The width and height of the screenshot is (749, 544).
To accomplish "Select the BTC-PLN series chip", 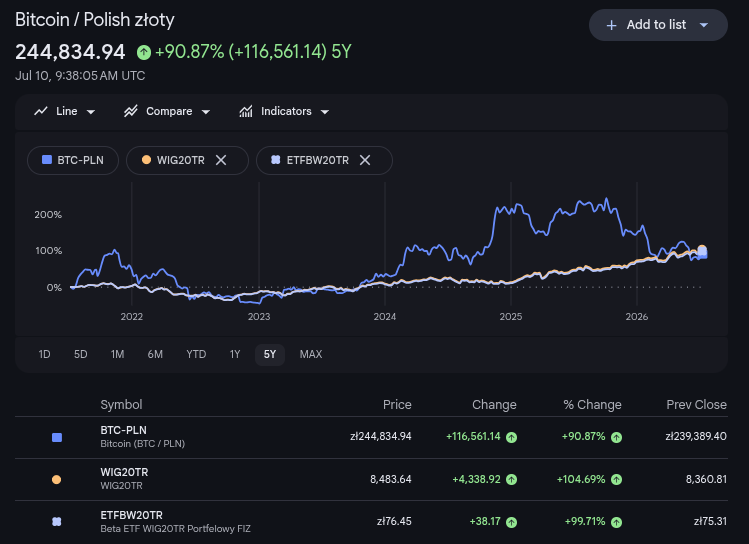I will click(x=73, y=160).
